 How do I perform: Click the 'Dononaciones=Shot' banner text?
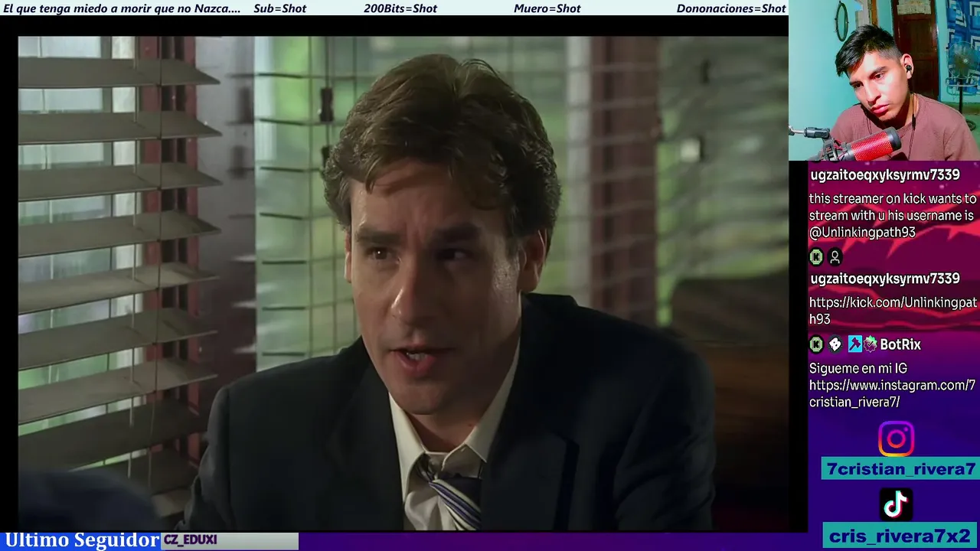click(x=731, y=8)
